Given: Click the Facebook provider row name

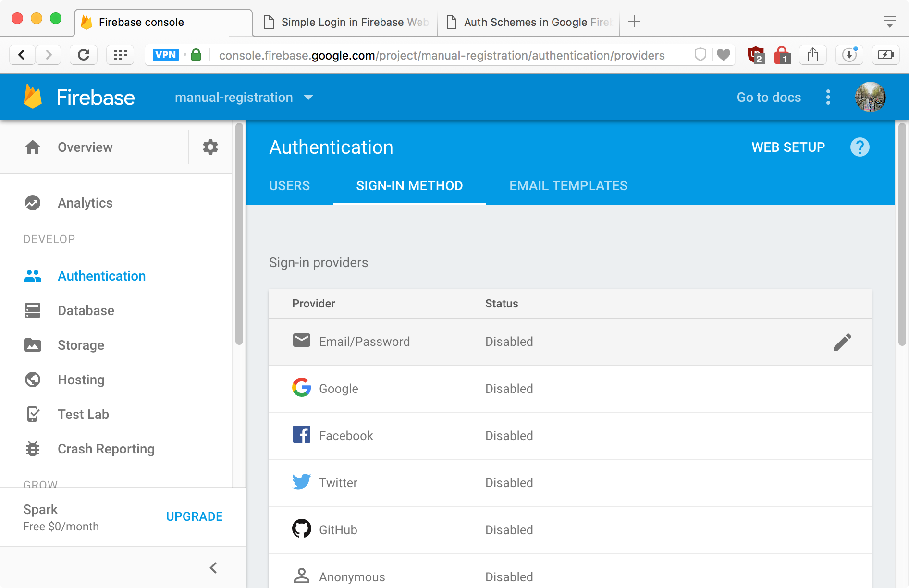Looking at the screenshot, I should point(346,436).
